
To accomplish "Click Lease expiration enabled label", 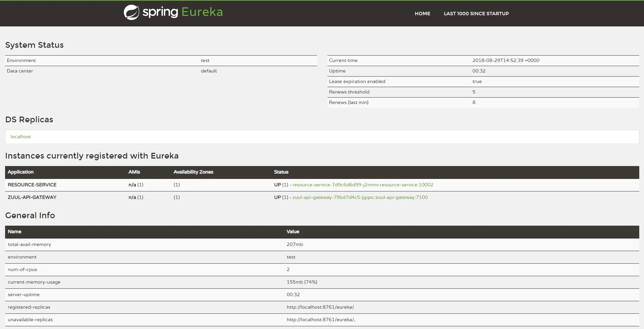I will (x=357, y=81).
